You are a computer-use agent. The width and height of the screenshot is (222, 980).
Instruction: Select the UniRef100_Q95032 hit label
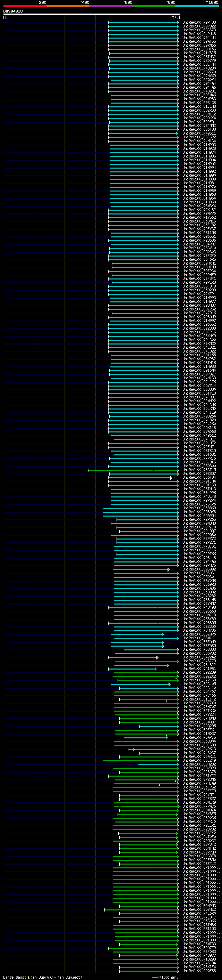(x=199, y=841)
